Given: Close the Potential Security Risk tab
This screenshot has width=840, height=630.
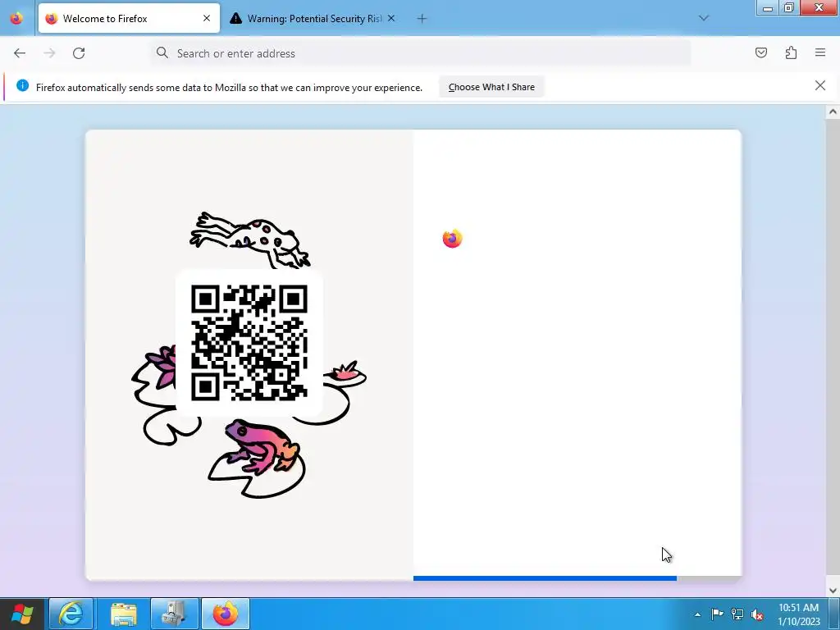Looking at the screenshot, I should [x=391, y=18].
